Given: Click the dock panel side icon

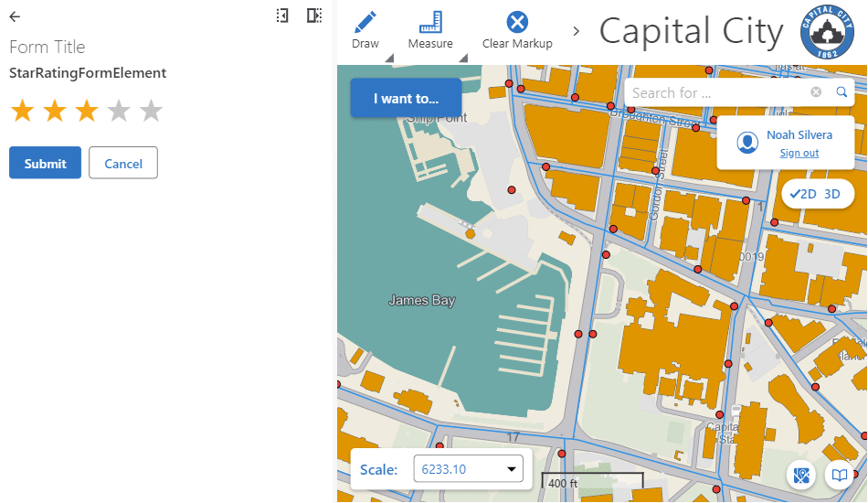Looking at the screenshot, I should tap(313, 16).
